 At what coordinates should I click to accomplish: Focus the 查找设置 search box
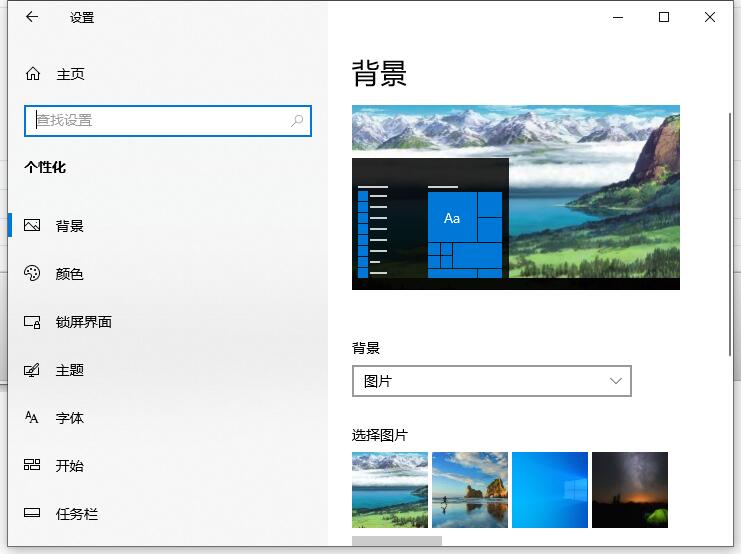point(168,121)
